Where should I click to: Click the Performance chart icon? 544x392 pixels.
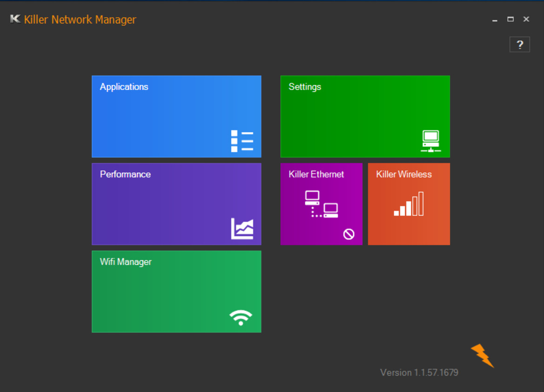pyautogui.click(x=242, y=229)
